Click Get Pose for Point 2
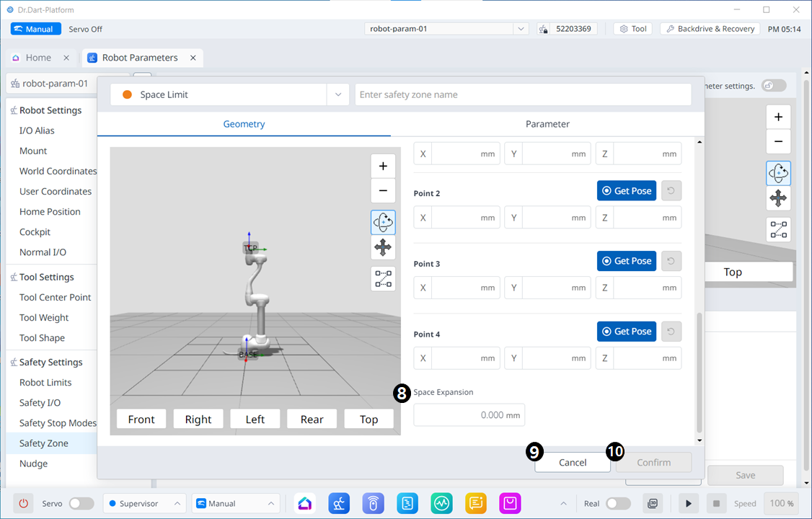 point(626,191)
